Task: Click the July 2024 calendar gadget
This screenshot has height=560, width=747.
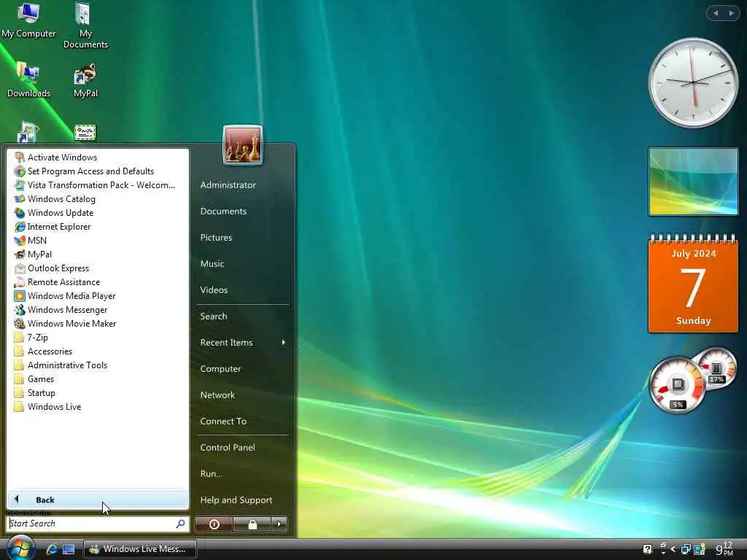Action: 693,283
